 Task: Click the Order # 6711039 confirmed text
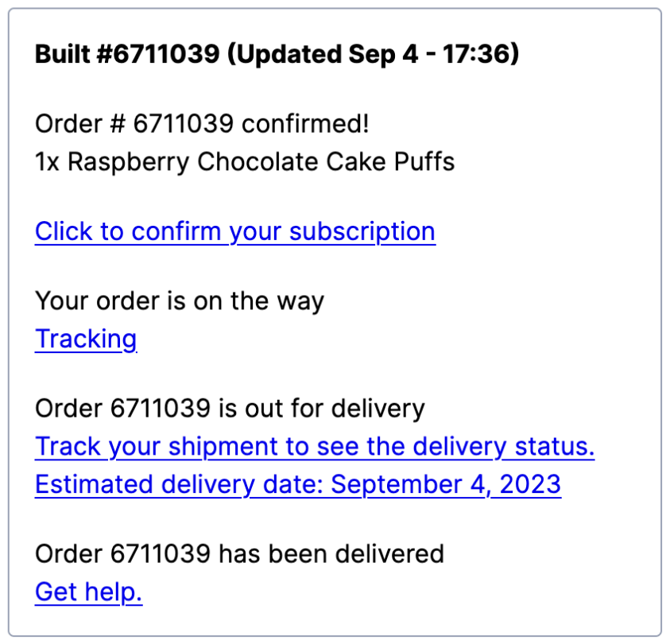tap(202, 124)
